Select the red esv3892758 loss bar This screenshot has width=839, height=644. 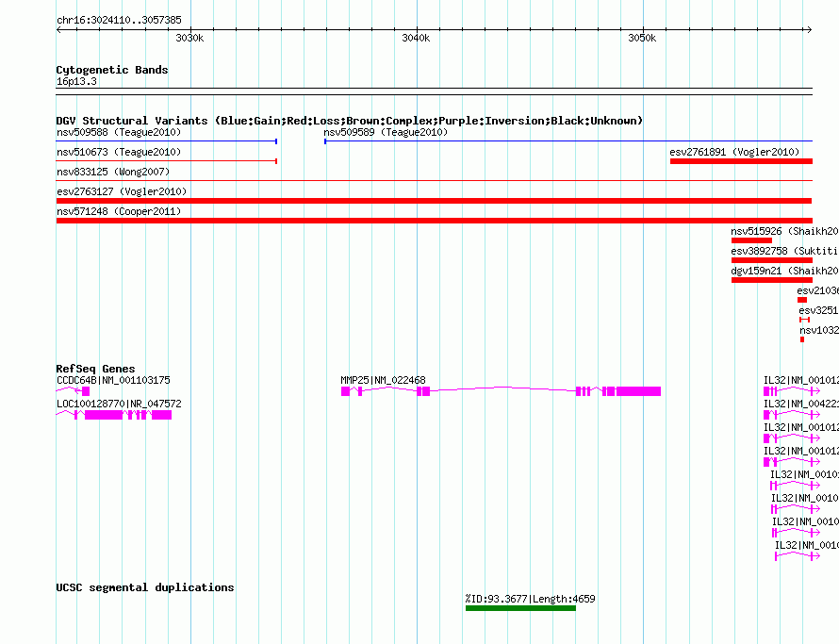(771, 260)
